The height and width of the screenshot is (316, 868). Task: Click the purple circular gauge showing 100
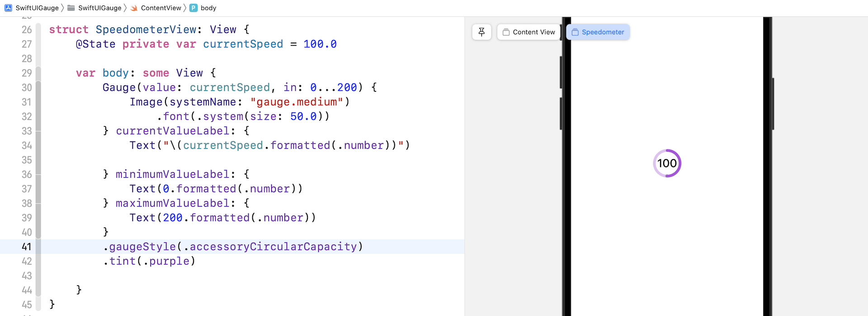[667, 163]
